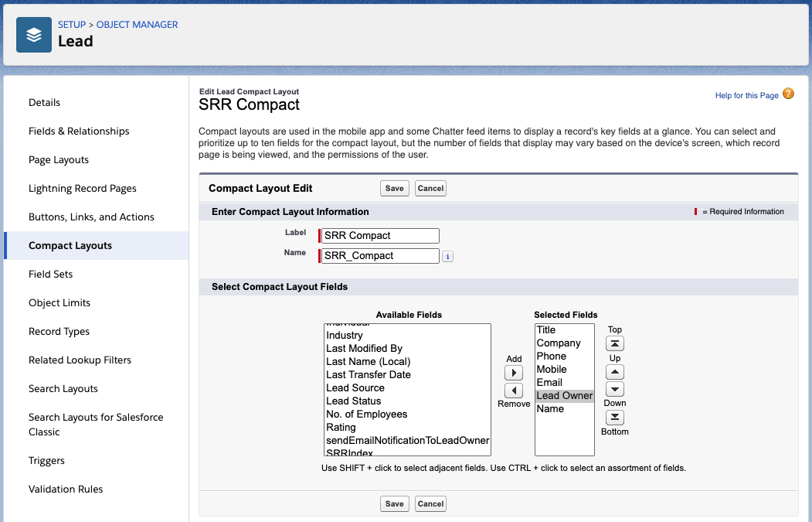Screen dimensions: 812x522
Task: Go to SETUP breadcrumb link
Action: point(72,25)
